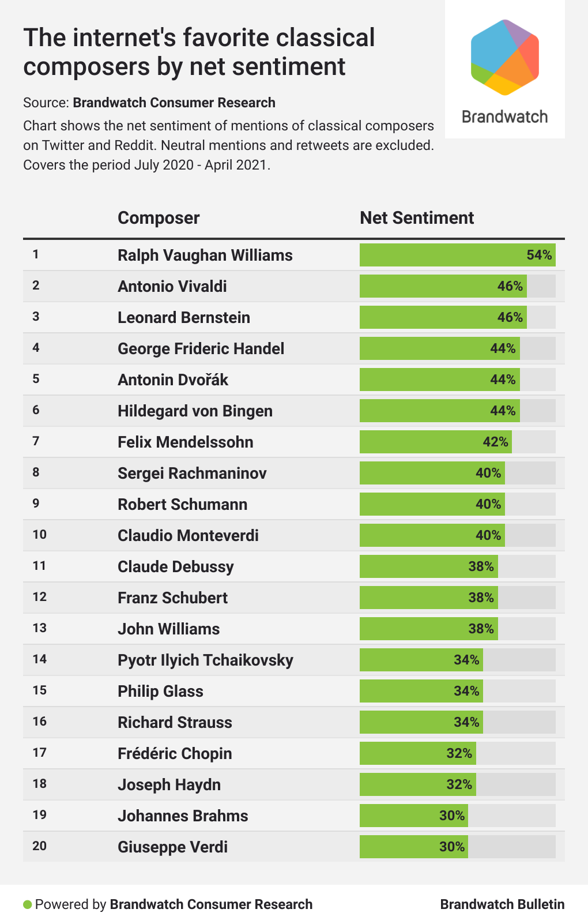The width and height of the screenshot is (588, 924).
Task: Click rank number 20 beside Giuseppe Verdi
Action: point(39,846)
